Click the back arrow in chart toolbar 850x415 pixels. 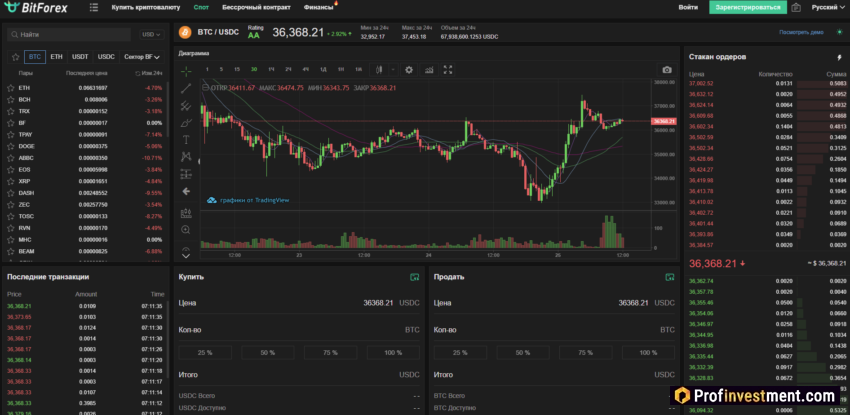[186, 191]
